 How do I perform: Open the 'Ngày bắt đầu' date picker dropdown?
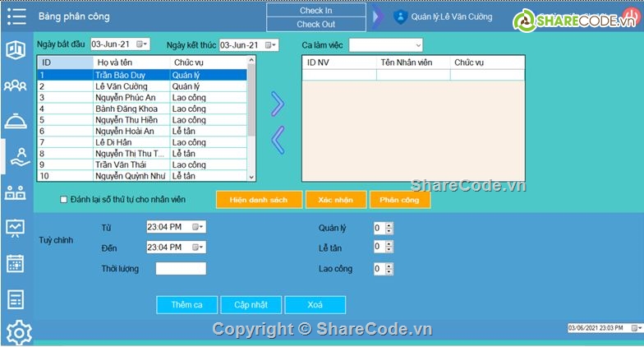[142, 44]
